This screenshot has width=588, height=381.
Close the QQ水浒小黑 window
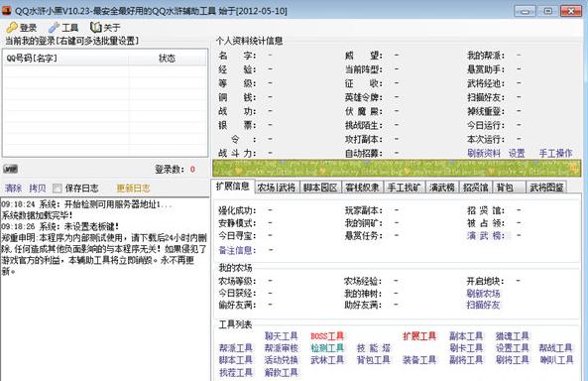click(x=571, y=11)
